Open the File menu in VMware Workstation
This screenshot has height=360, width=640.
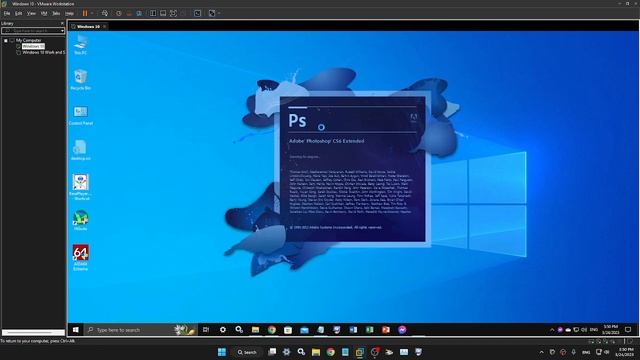point(7,13)
